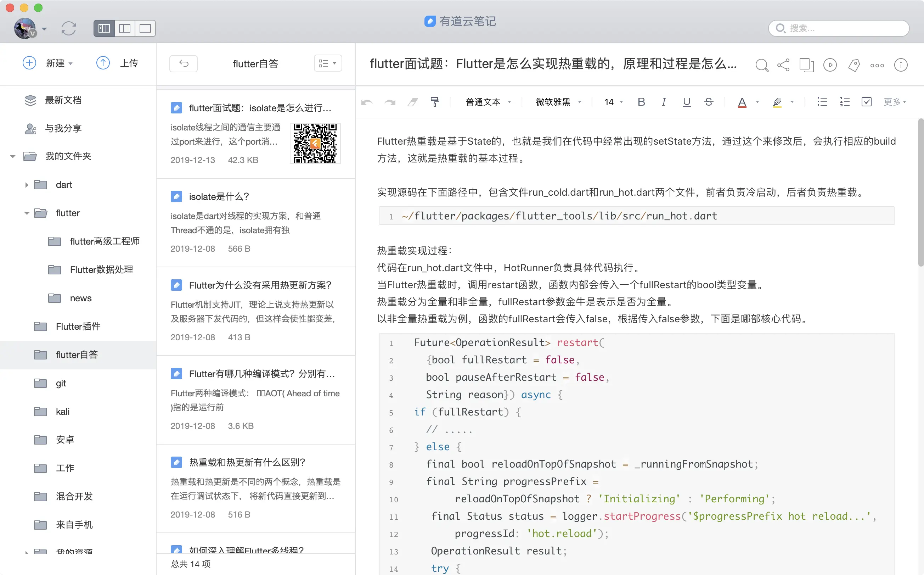Show note info icon
The width and height of the screenshot is (924, 575).
point(901,65)
